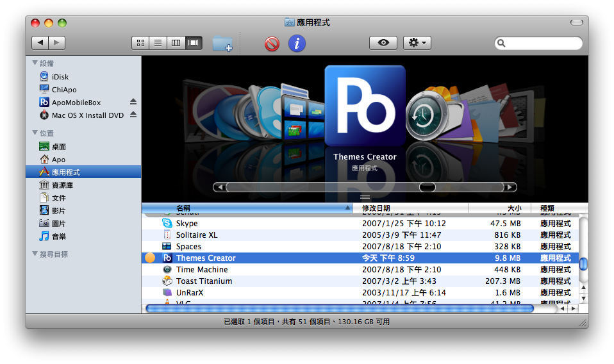The height and width of the screenshot is (364, 614).
Task: Open 桌面 desktop in sidebar
Action: (83, 147)
